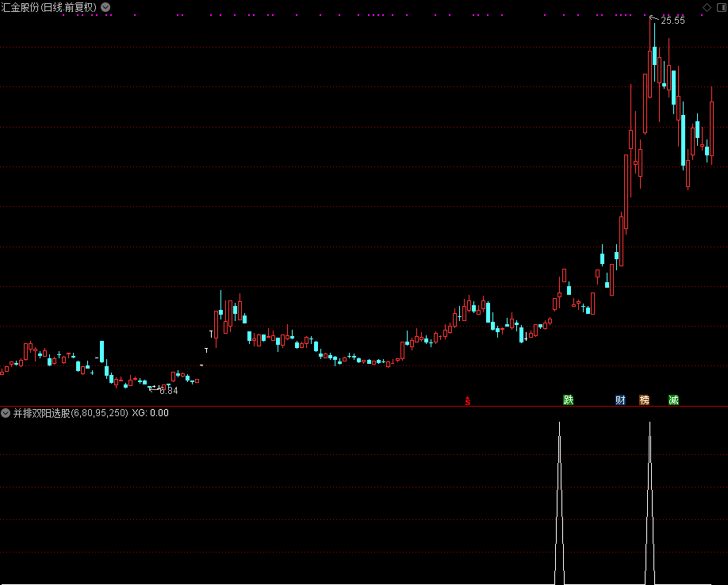Open dropdown next to 汇金股份 chart title
Screen dimensions: 728x585
pos(105,7)
